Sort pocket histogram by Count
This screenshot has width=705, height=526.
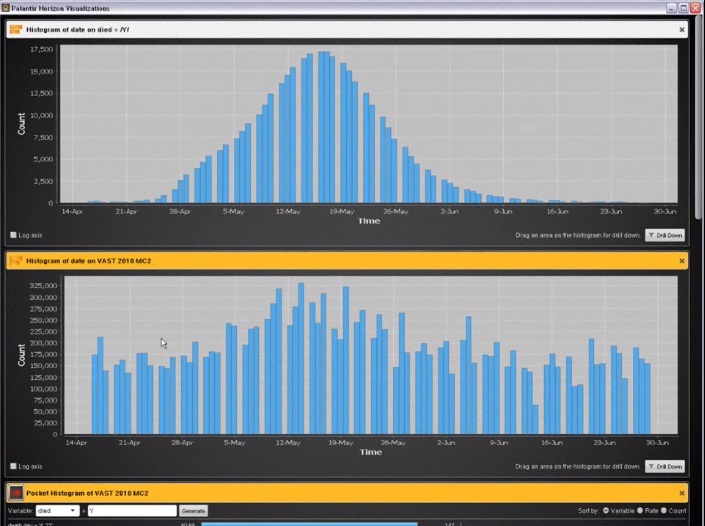click(664, 510)
